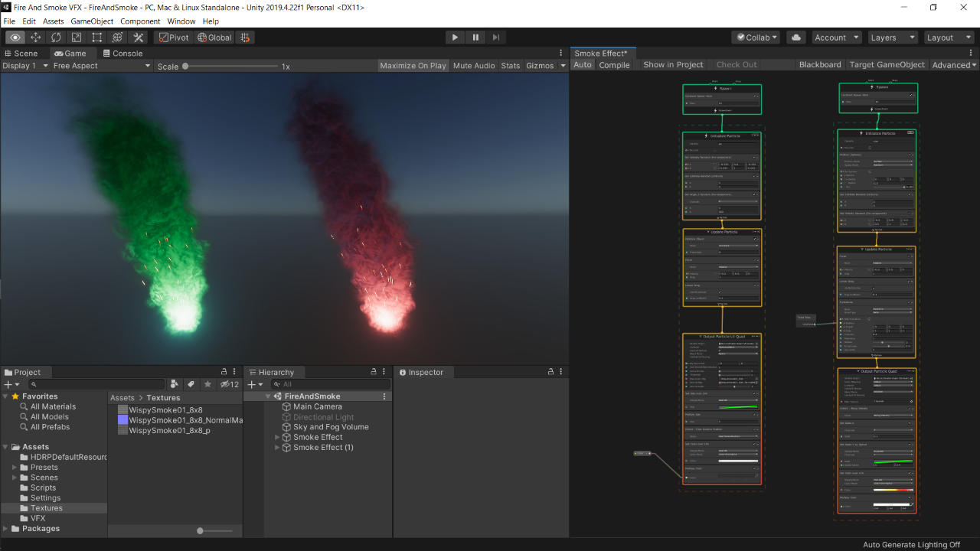The width and height of the screenshot is (980, 551).
Task: Toggle Mute Audio in Game view
Action: pos(474,66)
